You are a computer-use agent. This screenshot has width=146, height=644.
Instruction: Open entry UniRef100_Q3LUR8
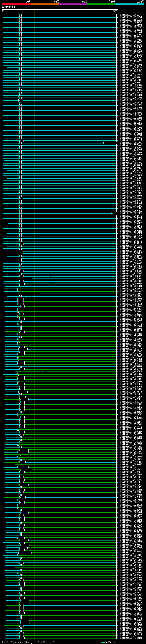[x=131, y=158]
